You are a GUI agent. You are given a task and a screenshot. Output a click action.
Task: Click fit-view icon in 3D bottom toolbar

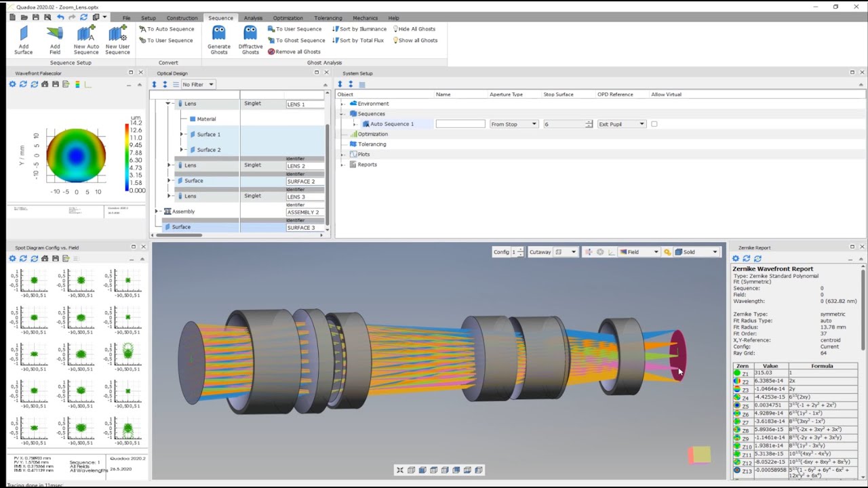(400, 470)
